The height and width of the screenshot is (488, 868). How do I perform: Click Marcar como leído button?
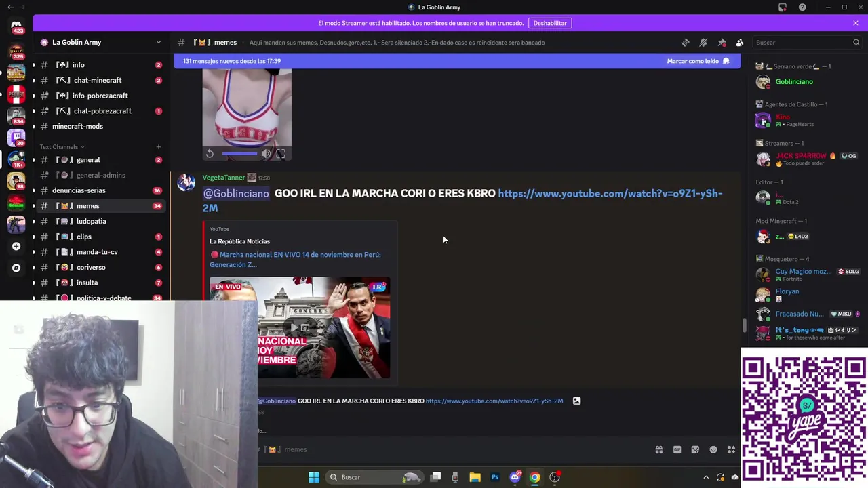click(x=698, y=61)
